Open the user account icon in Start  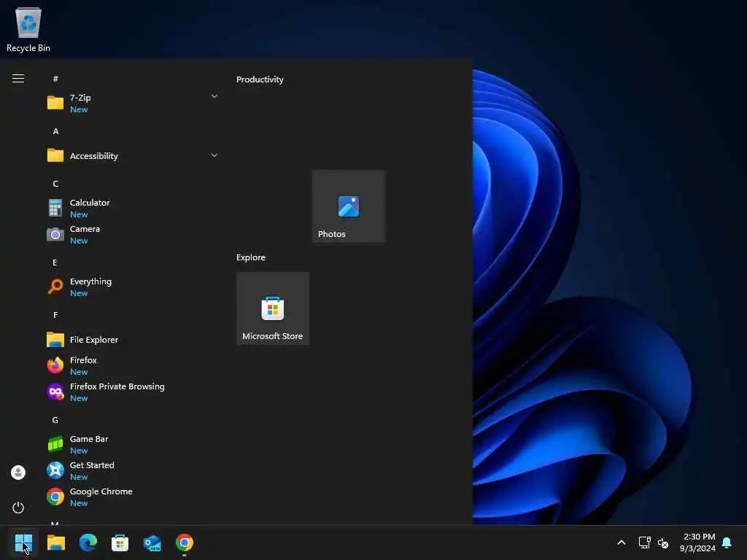(x=18, y=472)
